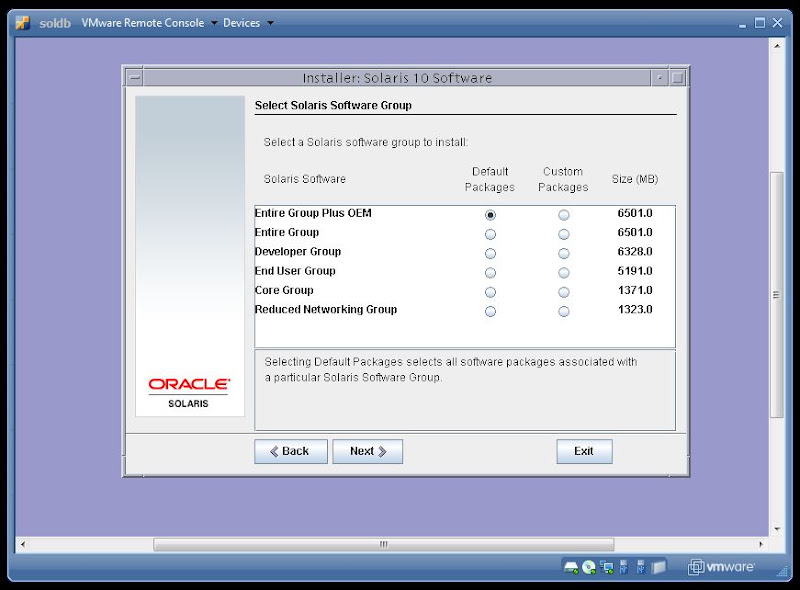800x590 pixels.
Task: Click the horizontal scrollbar left arrow
Action: [x=23, y=545]
